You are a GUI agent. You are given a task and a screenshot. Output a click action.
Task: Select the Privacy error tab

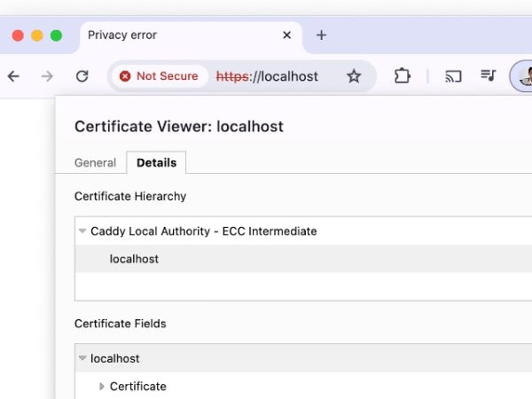(x=190, y=35)
